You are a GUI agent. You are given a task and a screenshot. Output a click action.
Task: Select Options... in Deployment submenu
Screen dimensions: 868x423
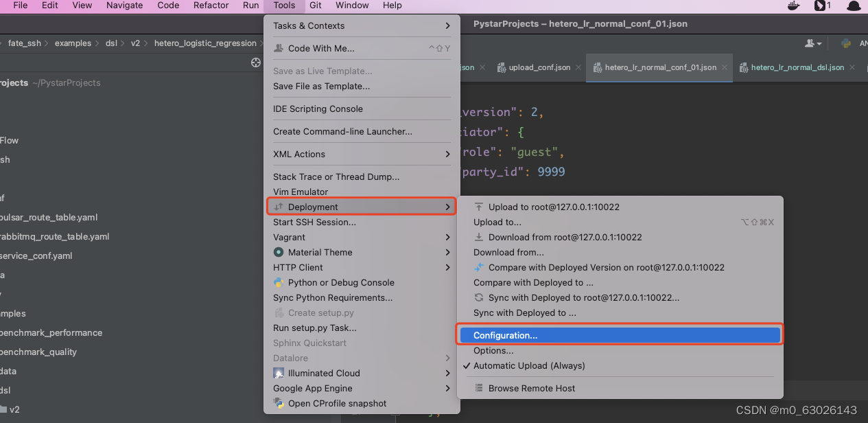pyautogui.click(x=620, y=350)
